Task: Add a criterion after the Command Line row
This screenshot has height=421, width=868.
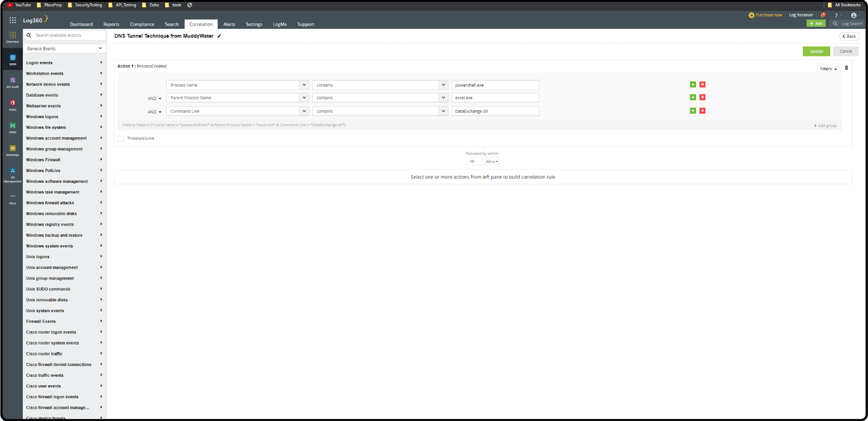Action: tap(693, 111)
